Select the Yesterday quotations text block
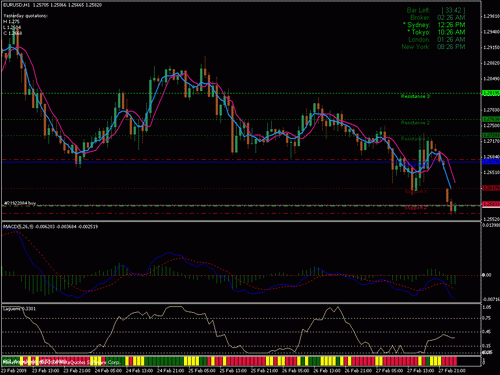This screenshot has height=375, width=500. (x=25, y=25)
